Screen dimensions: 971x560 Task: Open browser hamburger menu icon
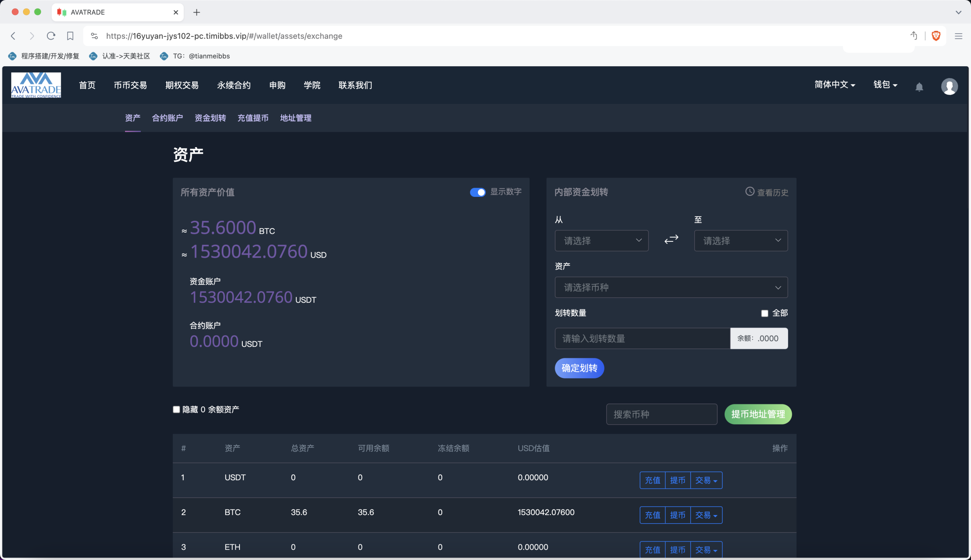tap(958, 36)
